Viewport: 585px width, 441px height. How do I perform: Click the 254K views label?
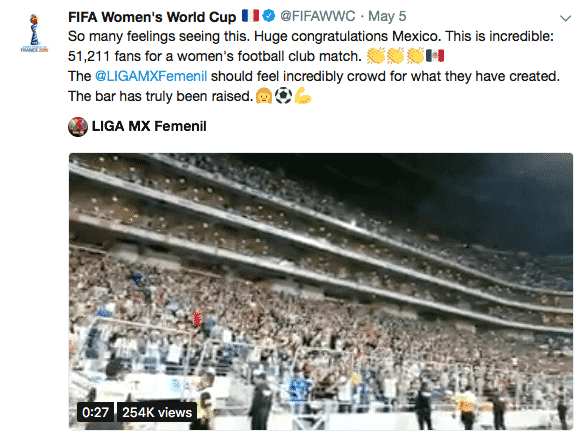tap(157, 412)
